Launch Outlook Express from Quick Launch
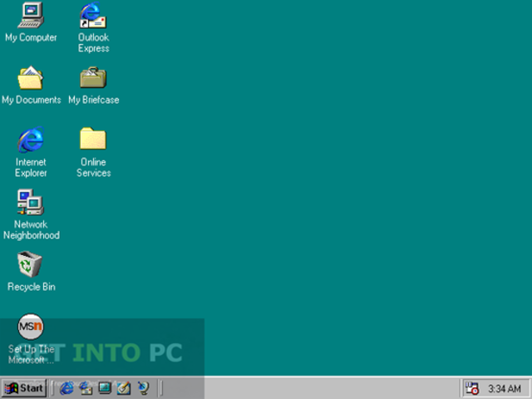This screenshot has height=399, width=532. pos(86,388)
